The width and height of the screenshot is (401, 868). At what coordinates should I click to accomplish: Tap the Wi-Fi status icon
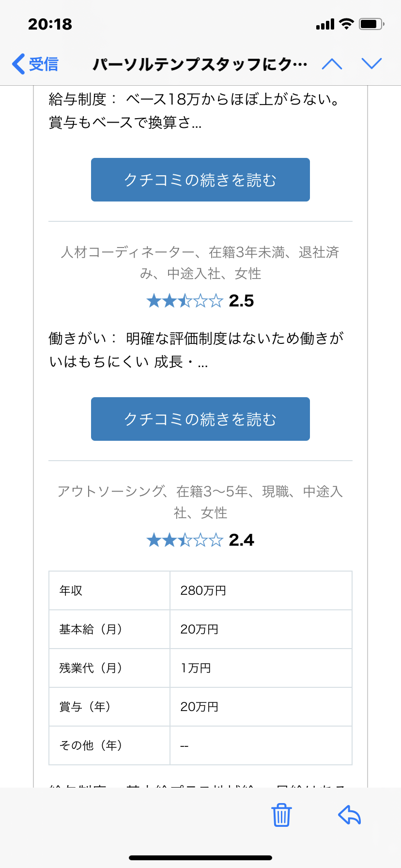pyautogui.click(x=346, y=24)
